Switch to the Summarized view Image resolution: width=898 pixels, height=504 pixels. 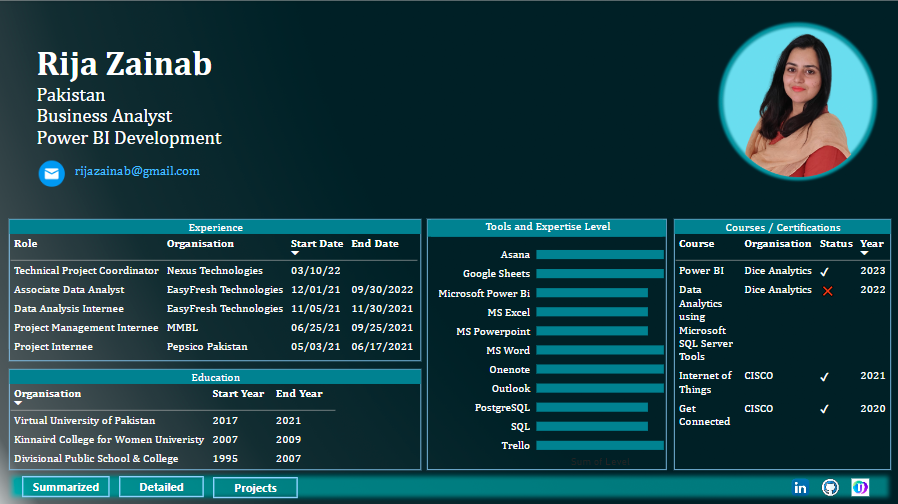click(66, 487)
